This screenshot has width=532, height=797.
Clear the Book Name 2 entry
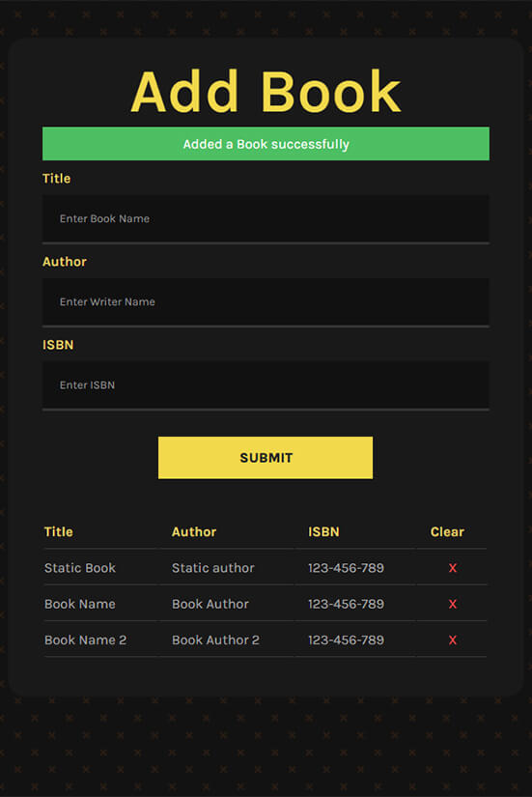point(452,640)
